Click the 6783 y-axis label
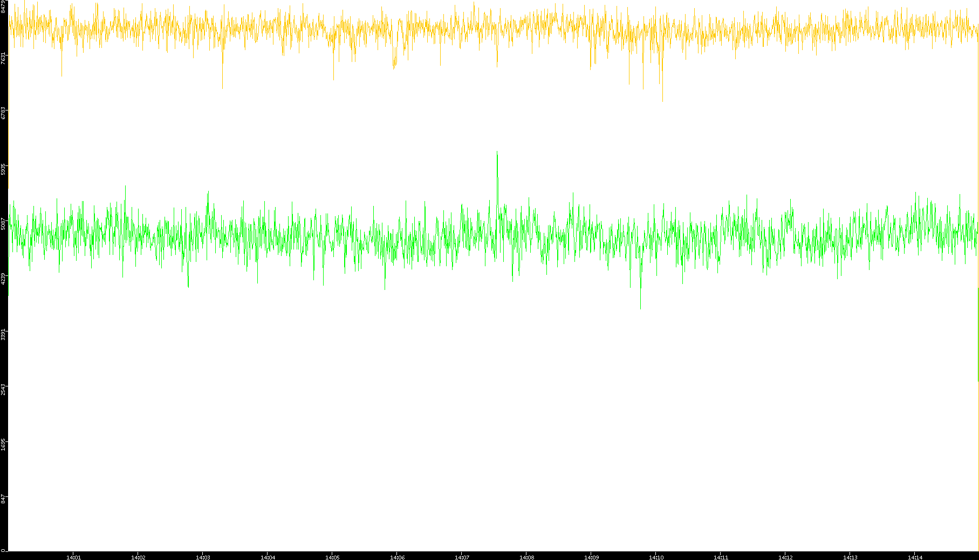This screenshot has height=560, width=979. tap(4, 113)
